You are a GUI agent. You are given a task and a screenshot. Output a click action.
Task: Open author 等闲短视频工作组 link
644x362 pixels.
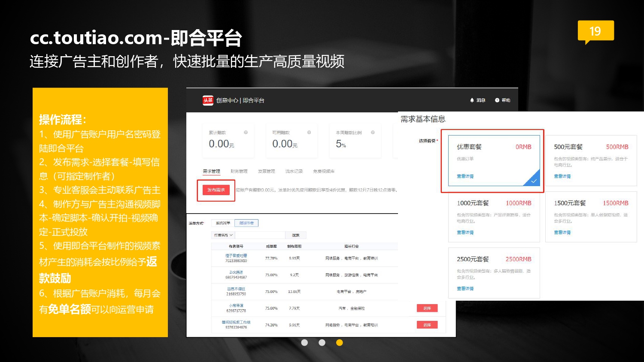236,323
